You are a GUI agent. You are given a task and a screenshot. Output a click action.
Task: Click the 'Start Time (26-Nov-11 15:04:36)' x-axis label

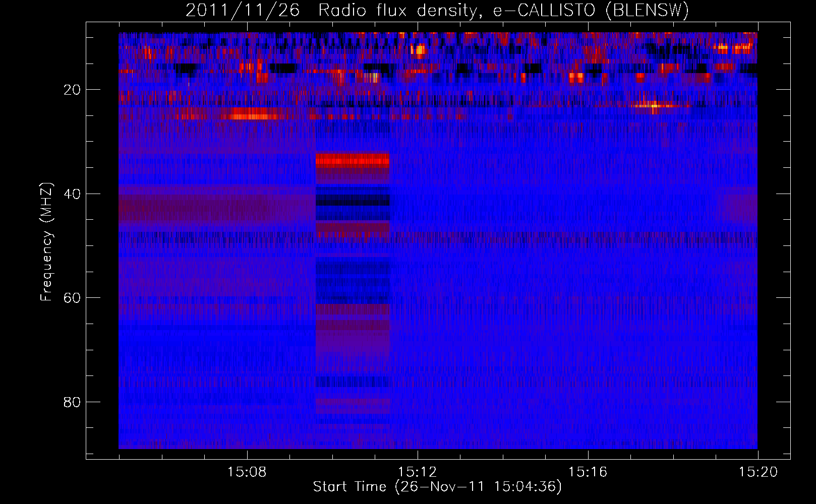click(437, 487)
